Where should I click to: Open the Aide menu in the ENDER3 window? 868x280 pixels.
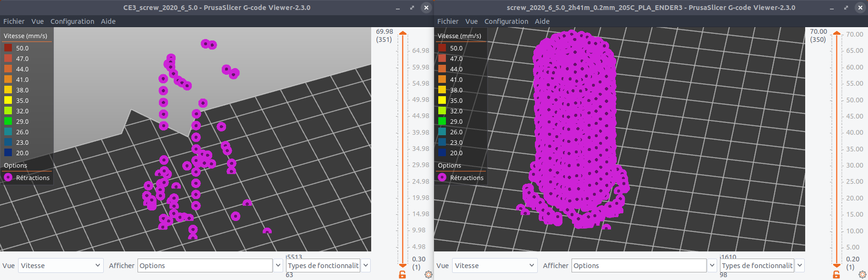(x=542, y=21)
